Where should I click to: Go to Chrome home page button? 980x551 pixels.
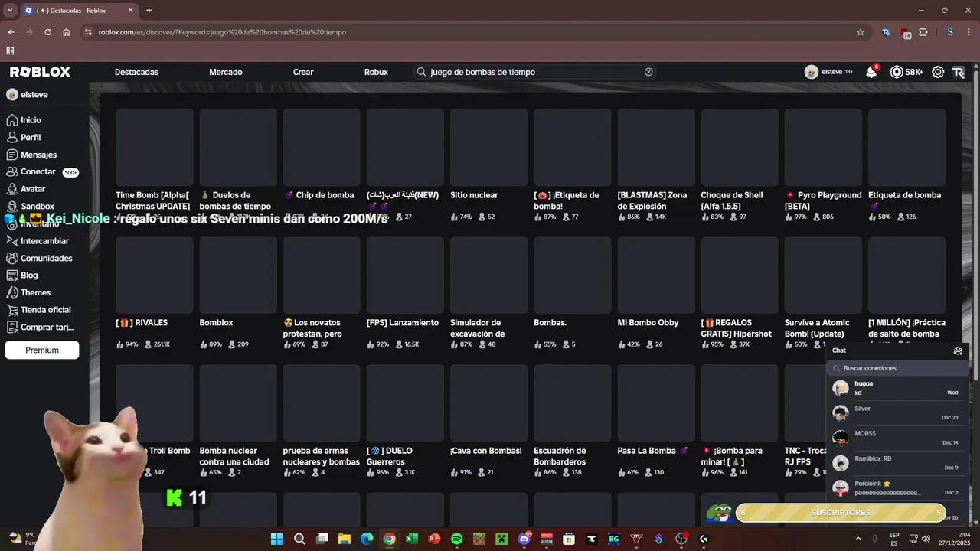tap(67, 32)
